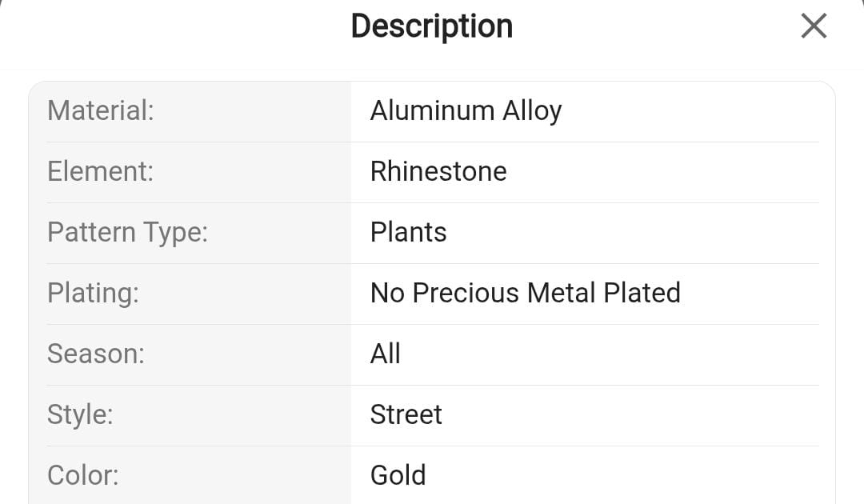Click the Description heading

click(432, 26)
